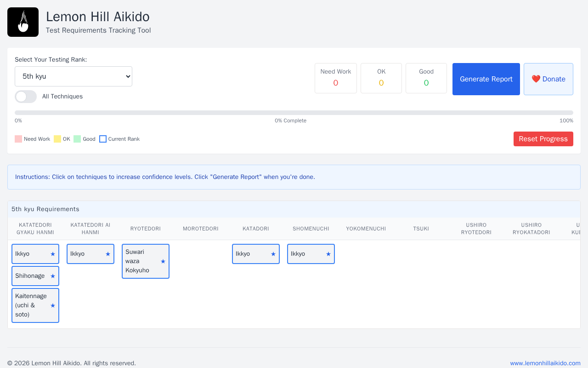Click the Need Work legend color swatch

[x=18, y=139]
